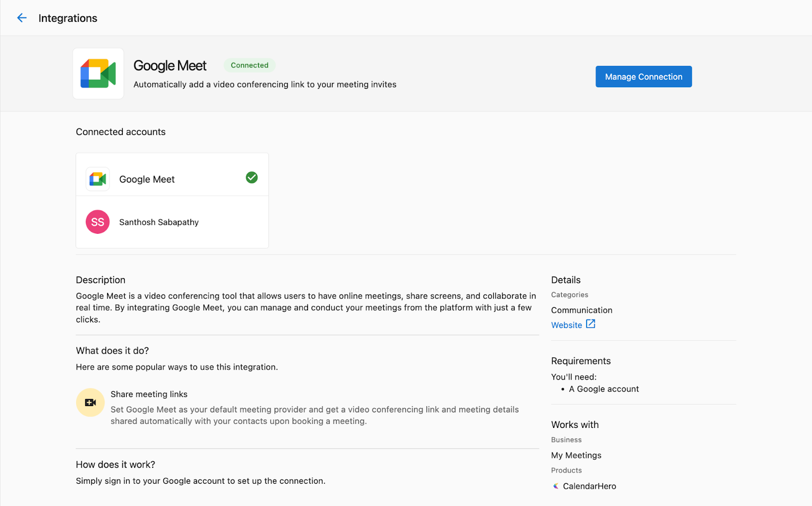Click the Requirements heading
The width and height of the screenshot is (812, 506).
(581, 361)
